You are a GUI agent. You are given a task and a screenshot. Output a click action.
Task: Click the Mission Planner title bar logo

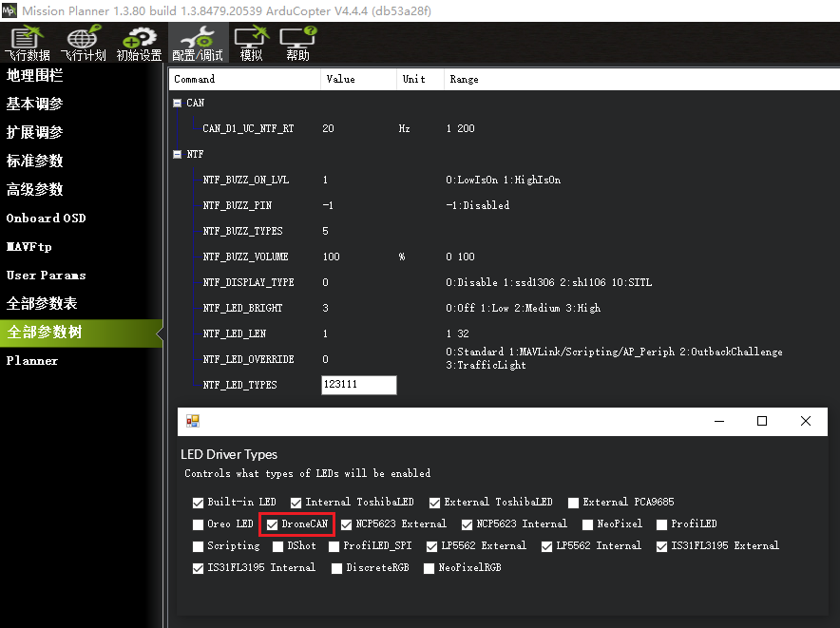(x=10, y=10)
